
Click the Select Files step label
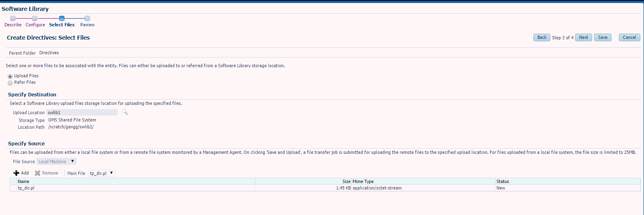(62, 25)
